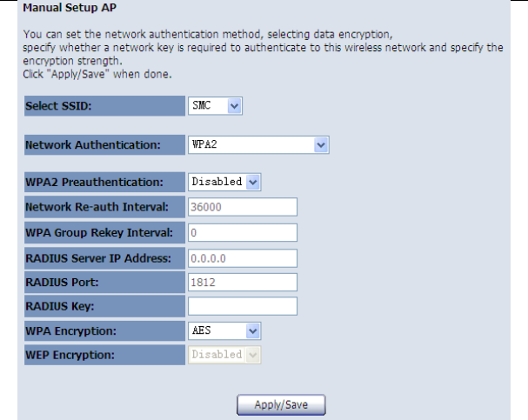Expand the WPA Encryption dropdown showing AES
Image resolution: width=528 pixels, height=420 pixels.
pyautogui.click(x=224, y=330)
